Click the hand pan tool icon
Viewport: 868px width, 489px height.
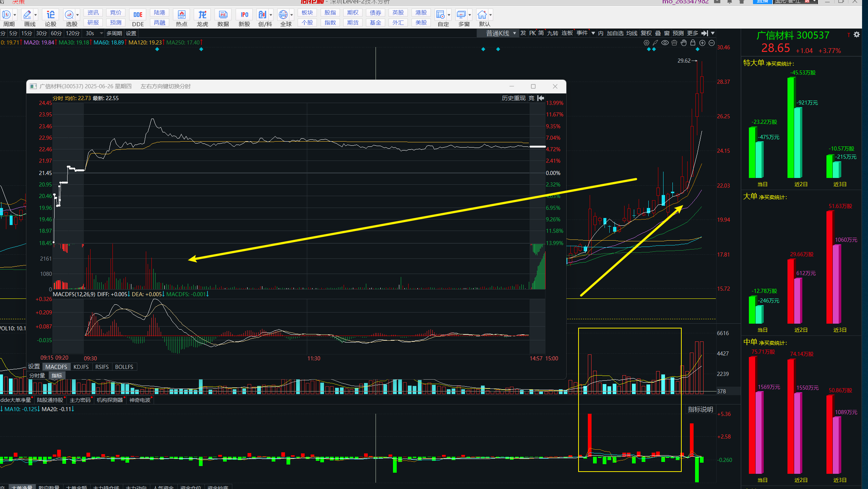(684, 43)
